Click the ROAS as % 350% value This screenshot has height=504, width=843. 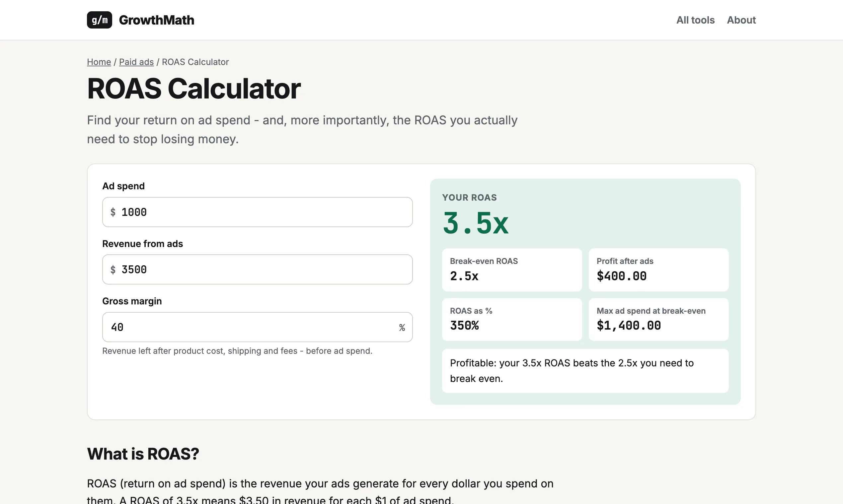[x=464, y=325]
